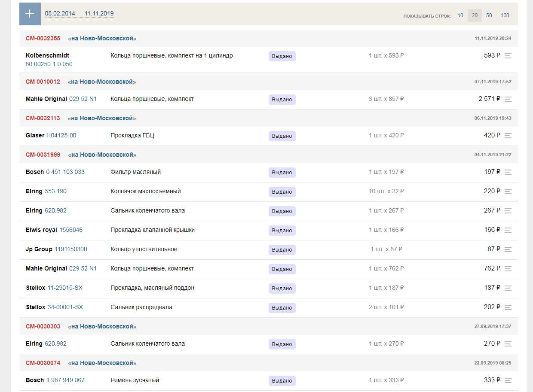This screenshot has height=392, width=533.
Task: Open part number 1191150300
Action: 71,249
